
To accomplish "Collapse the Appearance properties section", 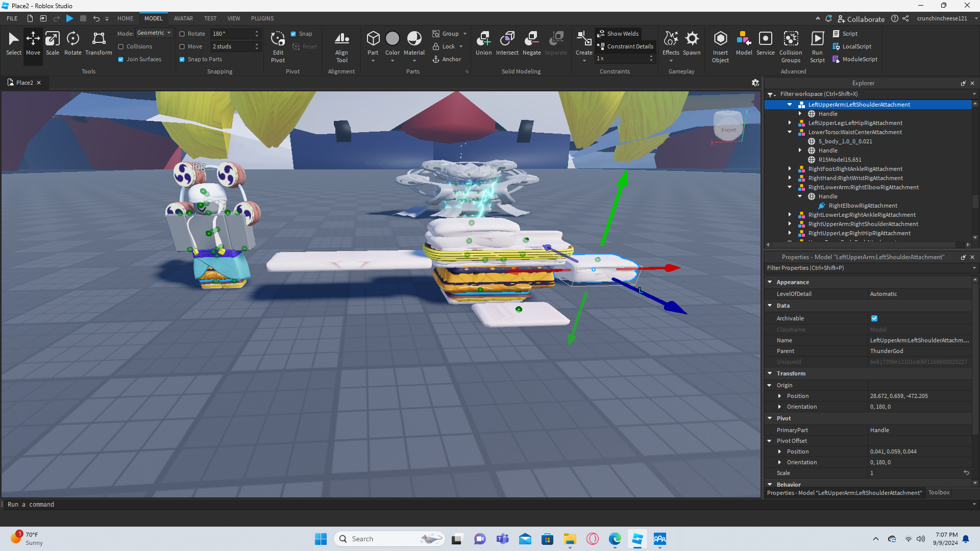I will [770, 282].
